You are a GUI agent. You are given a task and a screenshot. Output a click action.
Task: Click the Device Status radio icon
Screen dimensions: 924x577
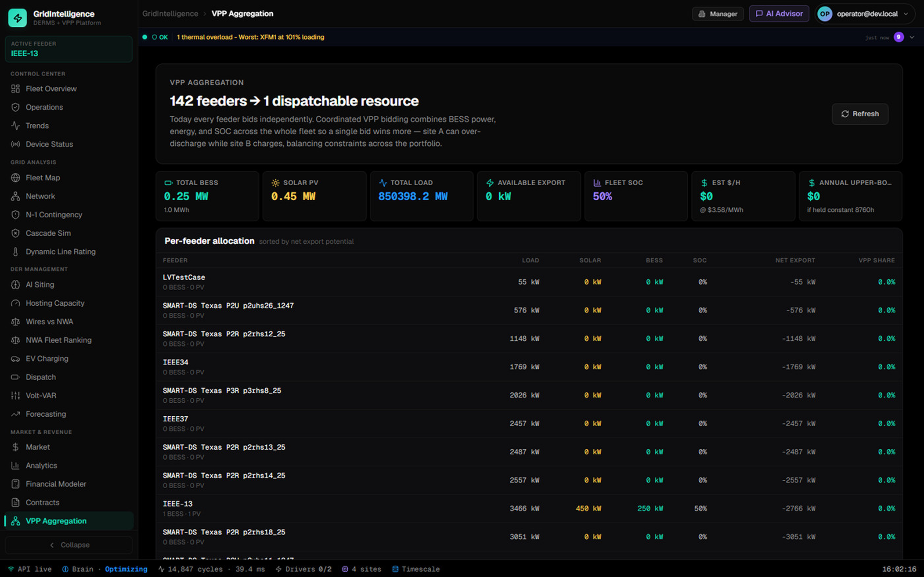coord(15,144)
